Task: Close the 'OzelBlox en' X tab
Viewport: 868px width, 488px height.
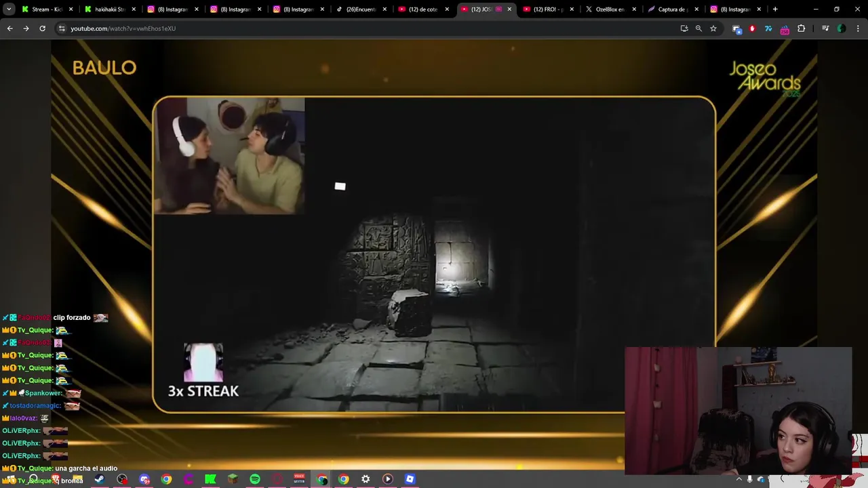Action: (x=634, y=9)
